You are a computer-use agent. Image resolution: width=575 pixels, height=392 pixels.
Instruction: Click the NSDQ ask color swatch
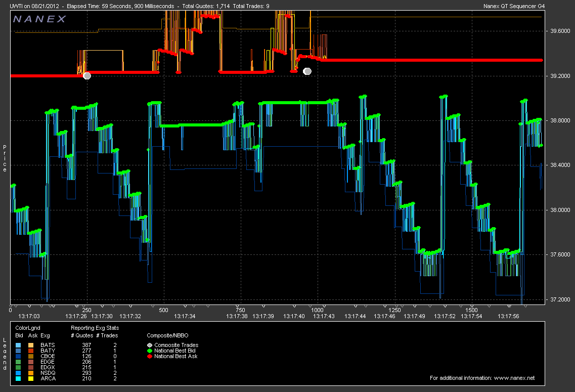(31, 373)
